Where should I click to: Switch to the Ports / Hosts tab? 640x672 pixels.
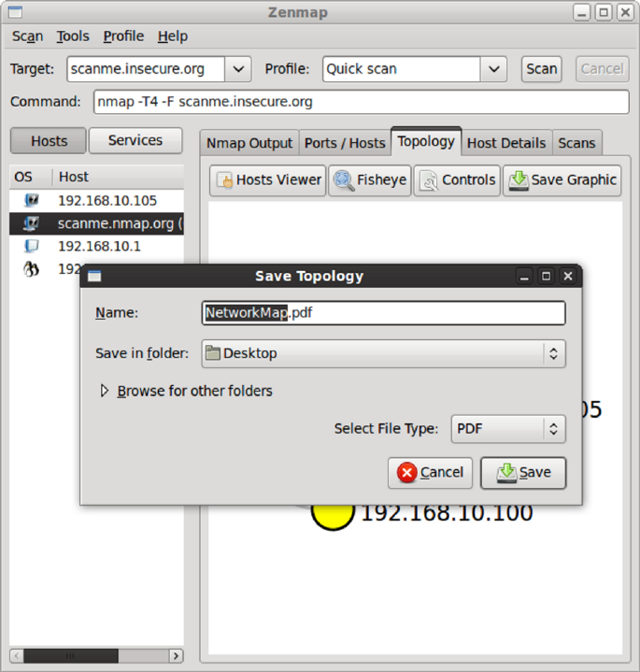click(x=345, y=143)
